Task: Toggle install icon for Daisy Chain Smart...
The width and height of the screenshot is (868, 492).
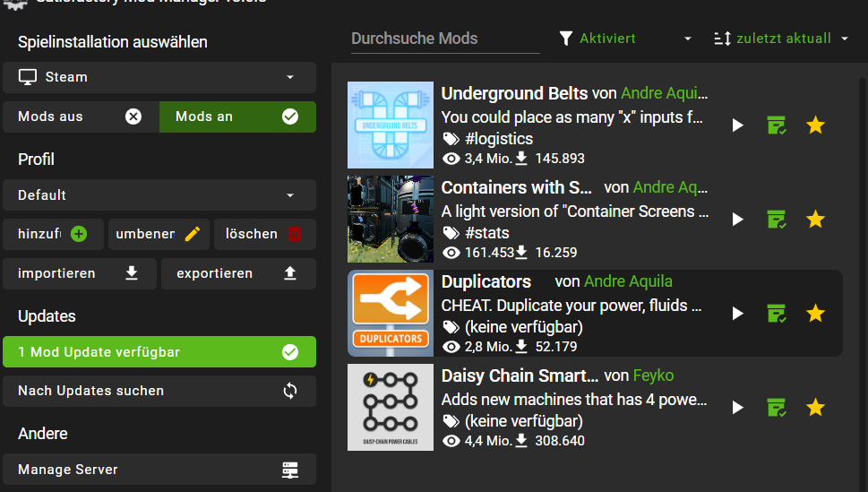Action: 777,408
